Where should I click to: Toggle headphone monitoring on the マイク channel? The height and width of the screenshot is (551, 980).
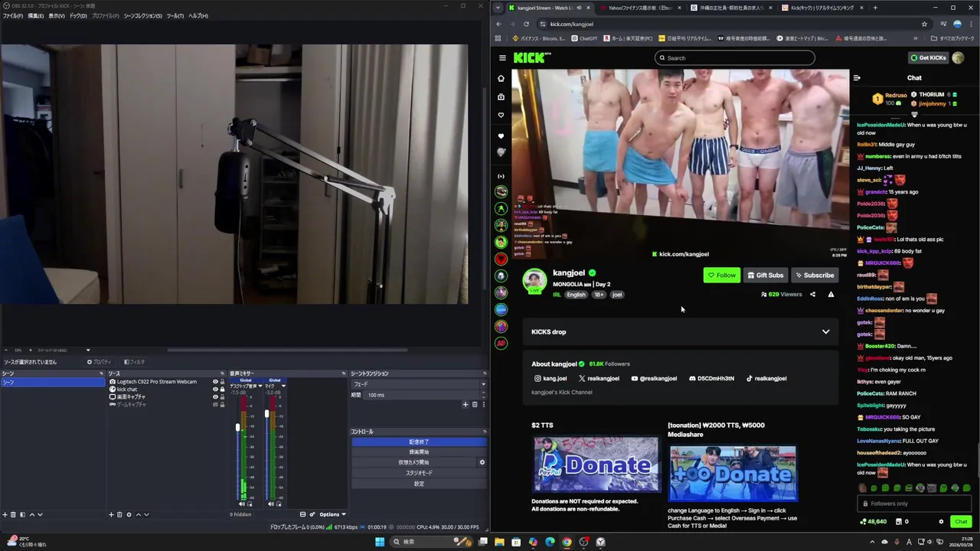[x=279, y=504]
